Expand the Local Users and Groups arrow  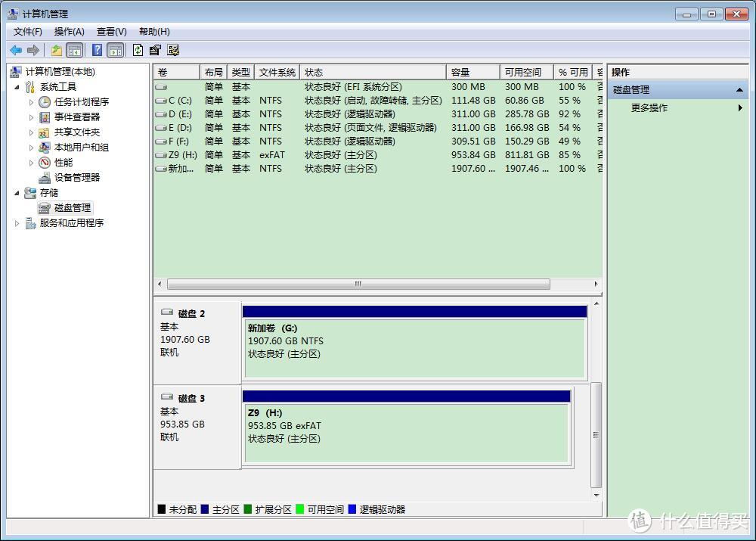point(31,148)
